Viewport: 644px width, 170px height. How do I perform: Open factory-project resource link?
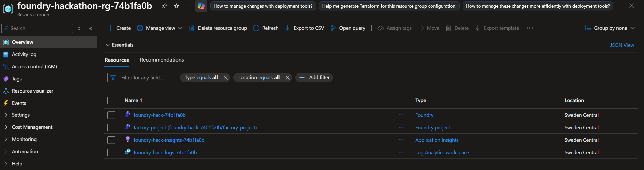(x=195, y=127)
